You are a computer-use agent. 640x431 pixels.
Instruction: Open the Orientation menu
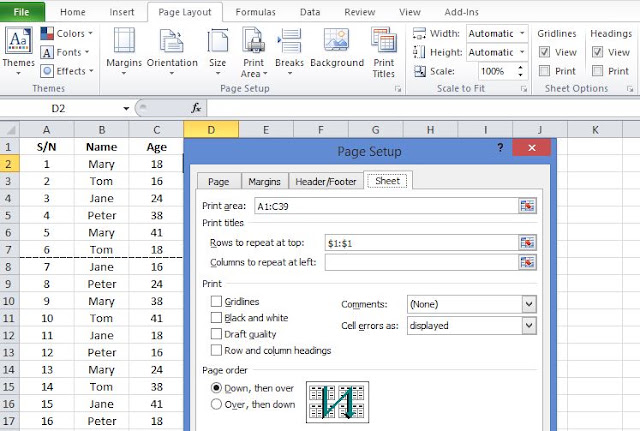click(x=172, y=51)
